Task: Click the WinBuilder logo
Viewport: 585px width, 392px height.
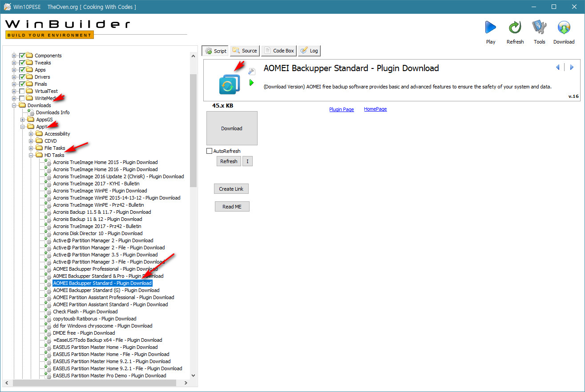Action: coord(68,28)
